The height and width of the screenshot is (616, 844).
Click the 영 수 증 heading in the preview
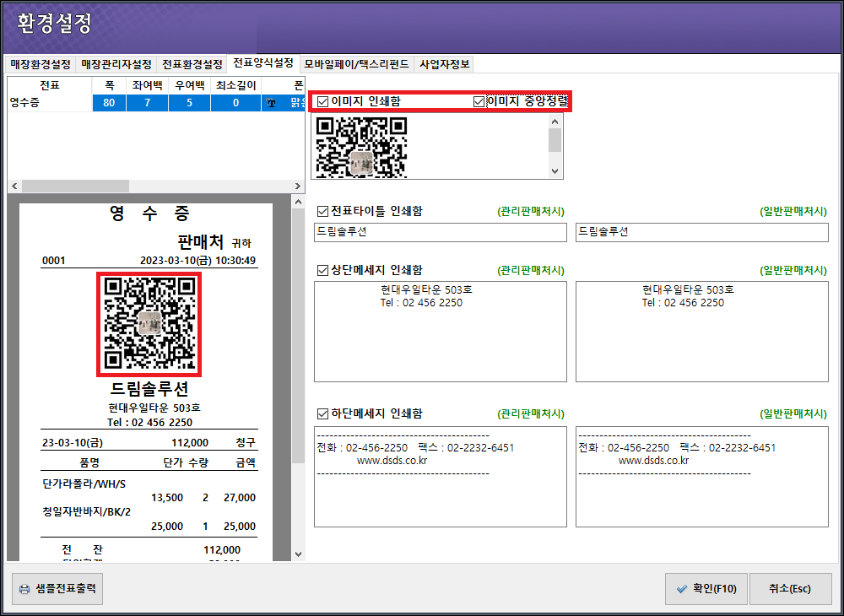coord(149,214)
